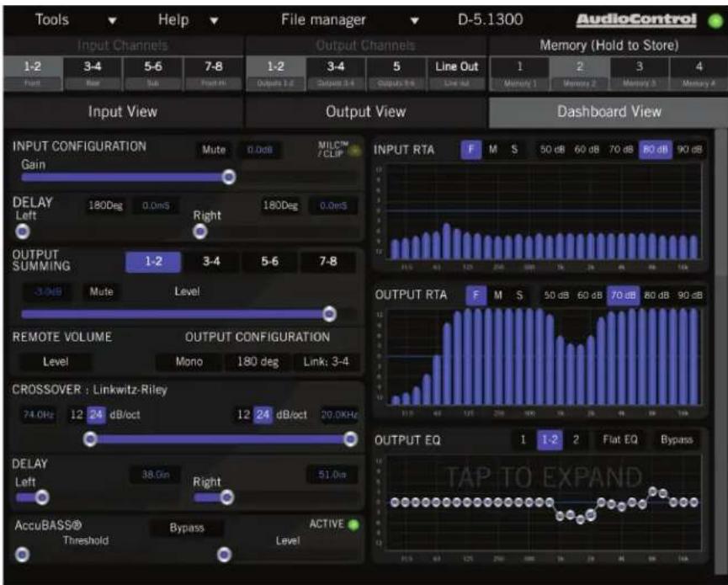728x585 pixels.
Task: Select low-pass 24 dB/oct slope
Action: pos(263,415)
